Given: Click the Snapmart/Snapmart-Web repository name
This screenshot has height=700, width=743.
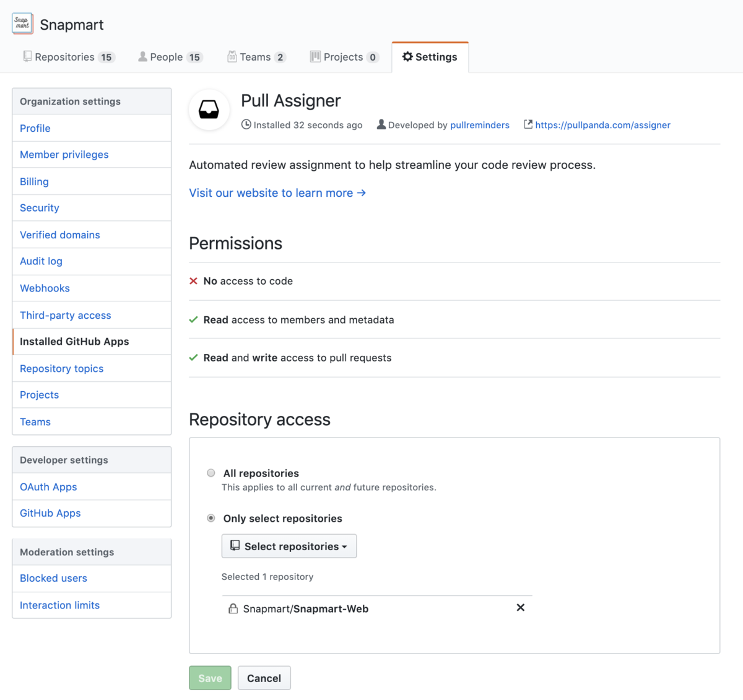Looking at the screenshot, I should [x=306, y=609].
